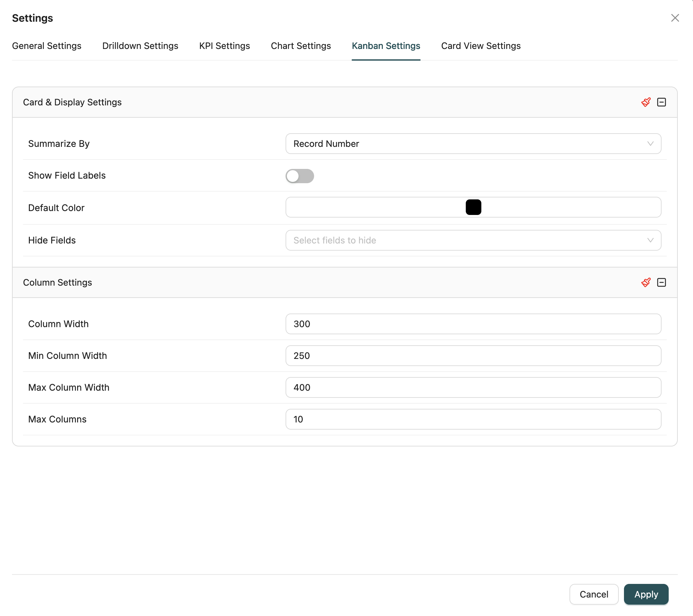Screen dimensions: 693x616
Task: Open the Summarize By selector showing Record Number
Action: tap(473, 144)
